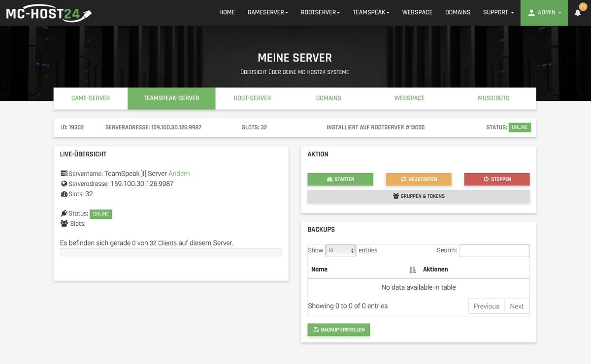Click the plug icon beside Status

click(x=64, y=213)
